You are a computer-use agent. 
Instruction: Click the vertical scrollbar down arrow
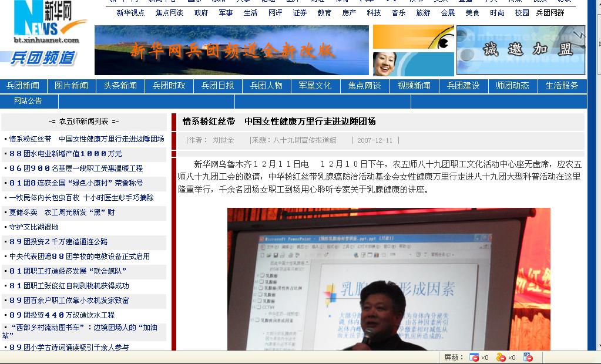coord(599,346)
